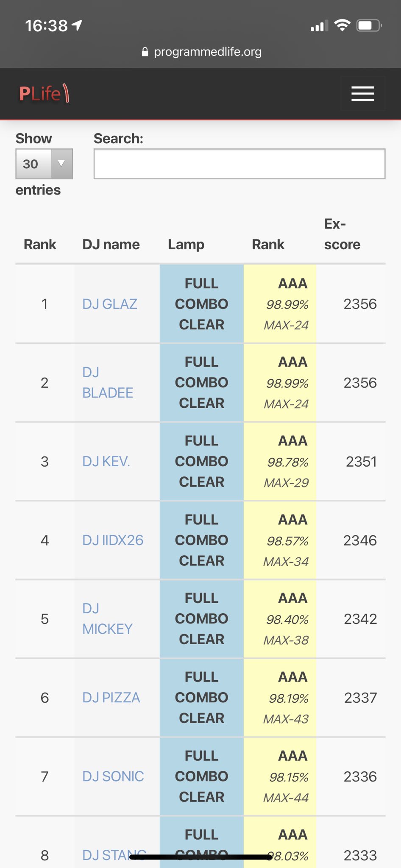
Task: Sort table by DJ name column
Action: pyautogui.click(x=111, y=245)
